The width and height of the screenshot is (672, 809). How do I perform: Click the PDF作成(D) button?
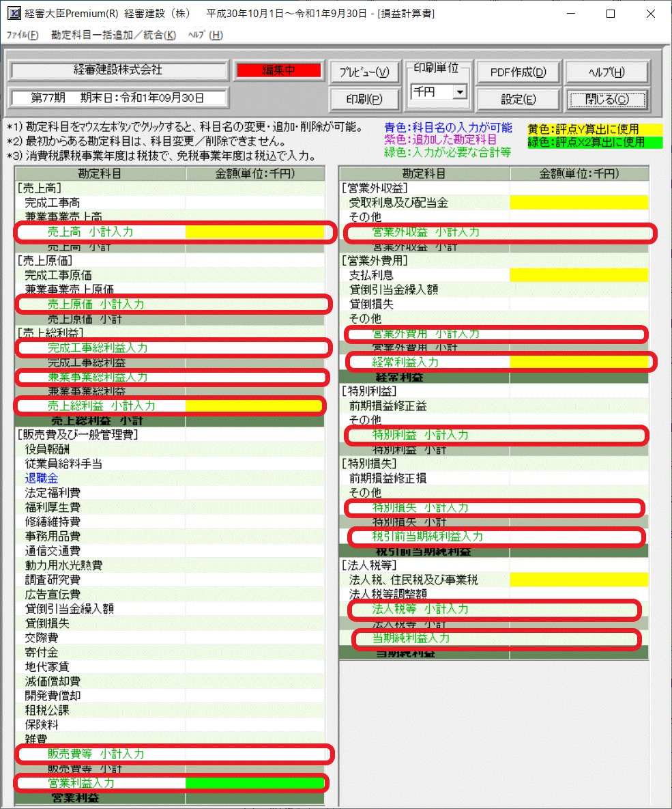[518, 72]
